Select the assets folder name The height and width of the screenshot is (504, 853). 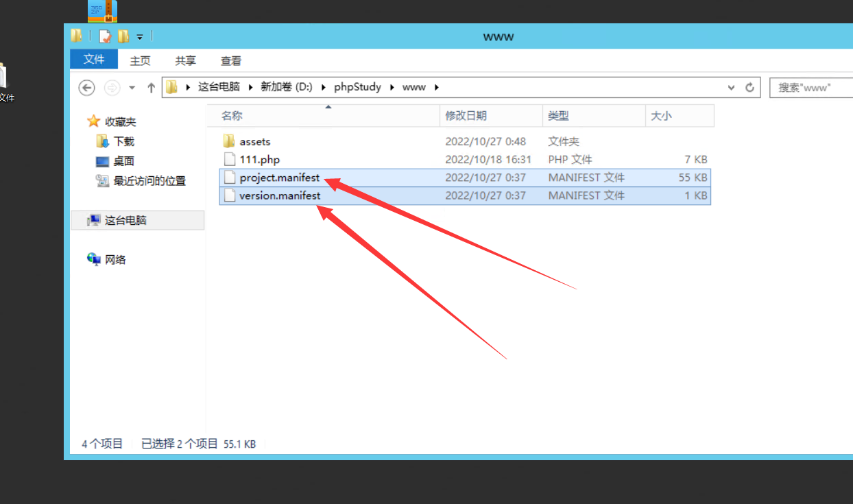click(255, 141)
